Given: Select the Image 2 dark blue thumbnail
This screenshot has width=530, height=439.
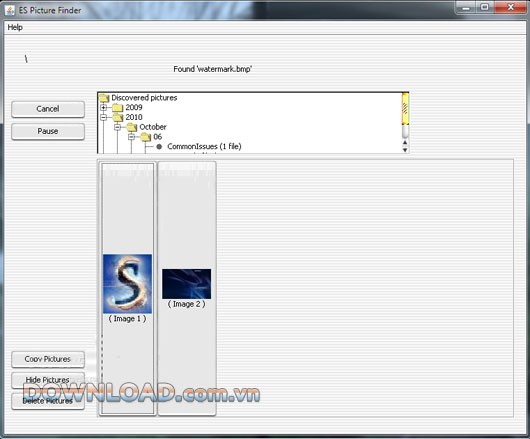Looking at the screenshot, I should click(187, 284).
